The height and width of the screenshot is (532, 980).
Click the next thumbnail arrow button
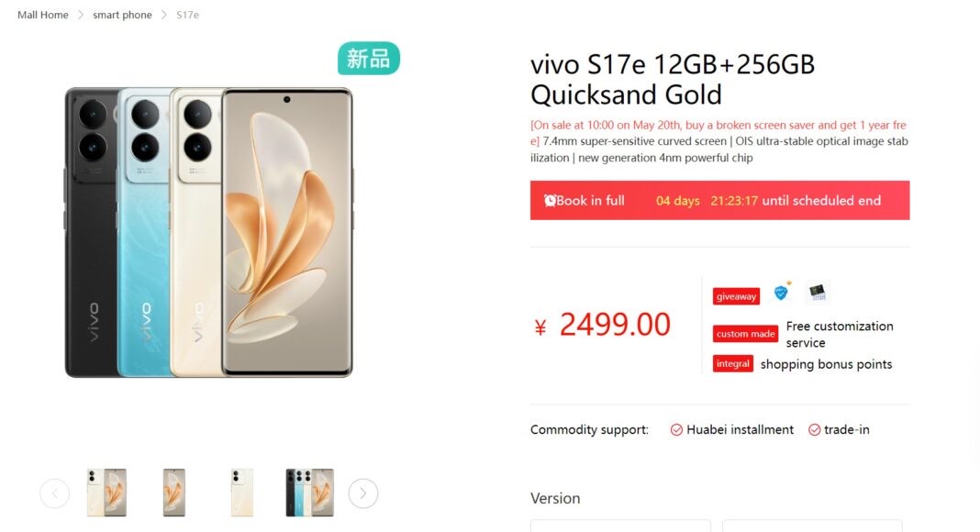click(x=363, y=493)
